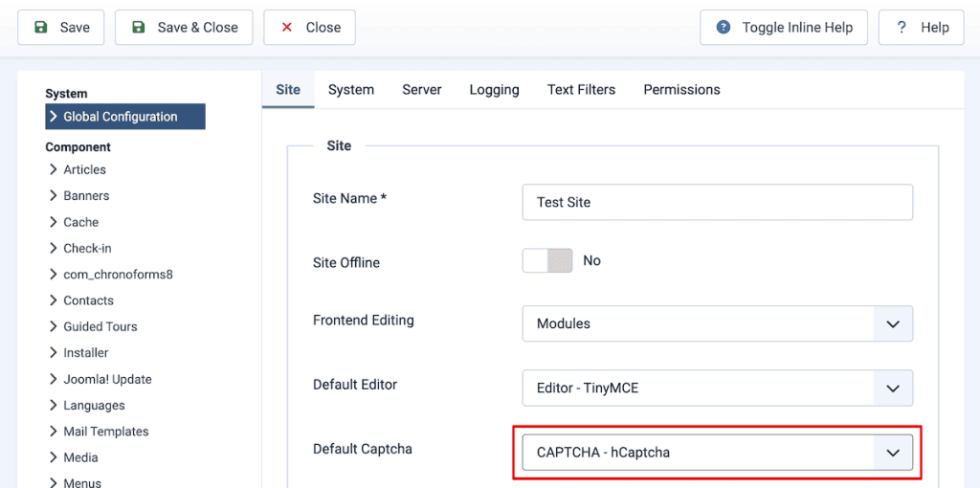Open Check-in component settings

[x=80, y=249]
